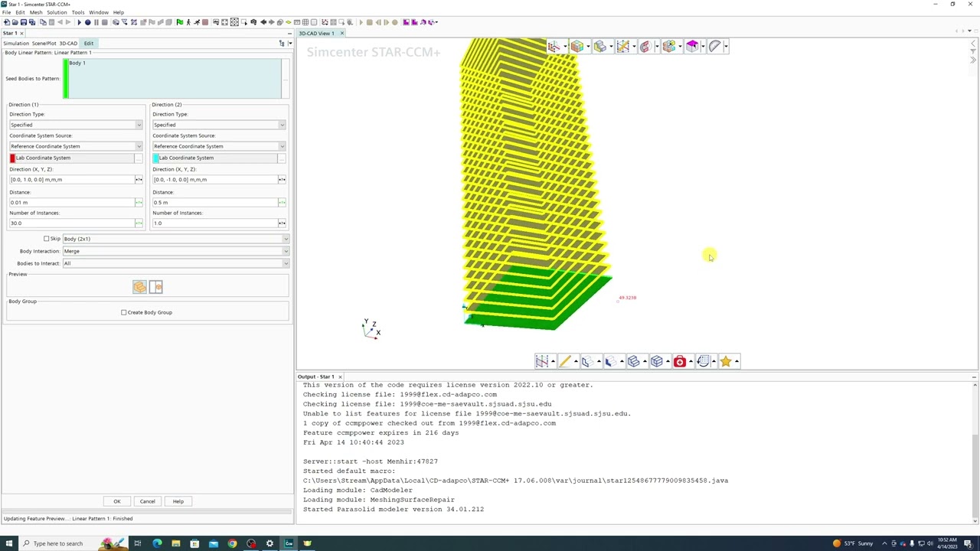The width and height of the screenshot is (980, 551).
Task: Click the Cancel button
Action: pyautogui.click(x=148, y=501)
